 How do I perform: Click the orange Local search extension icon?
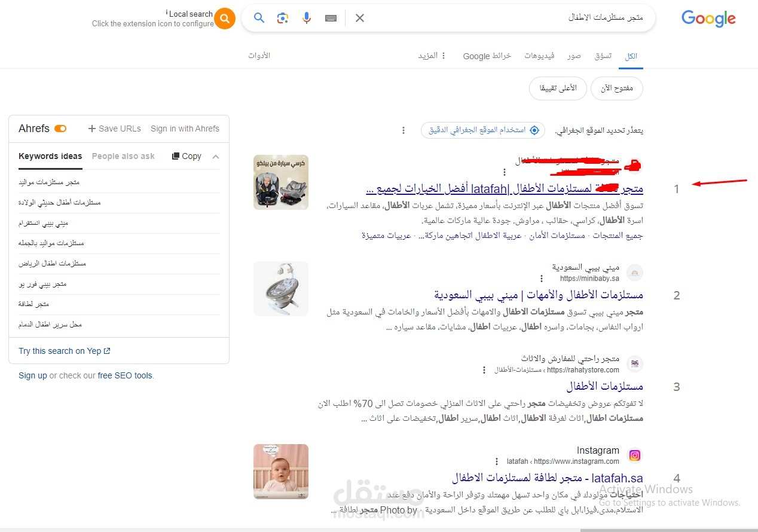click(x=224, y=19)
